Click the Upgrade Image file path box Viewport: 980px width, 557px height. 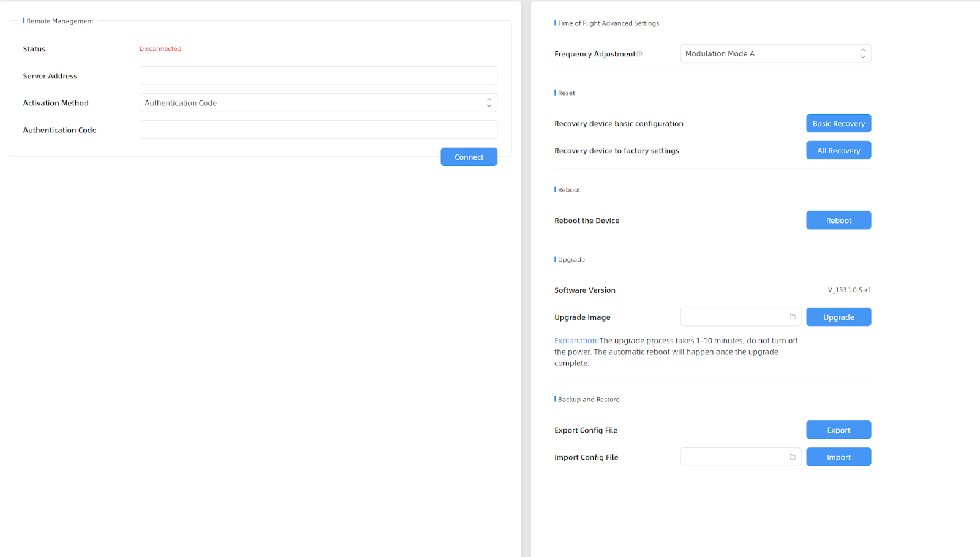click(734, 317)
